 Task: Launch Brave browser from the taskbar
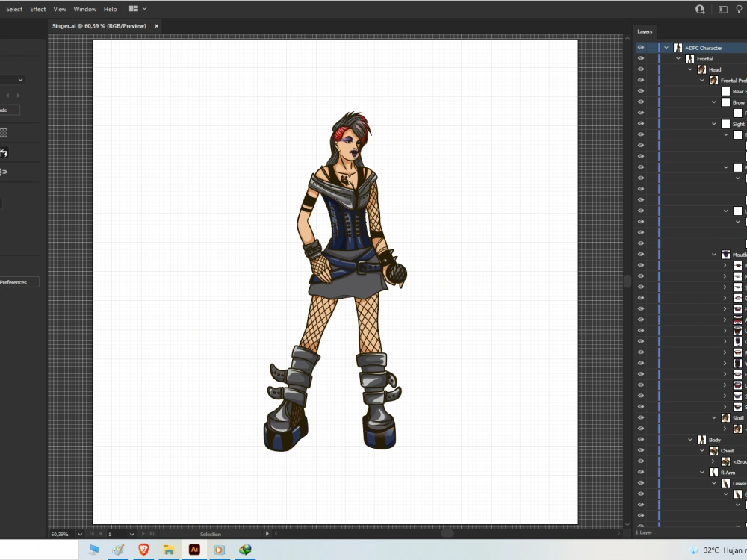[x=143, y=550]
